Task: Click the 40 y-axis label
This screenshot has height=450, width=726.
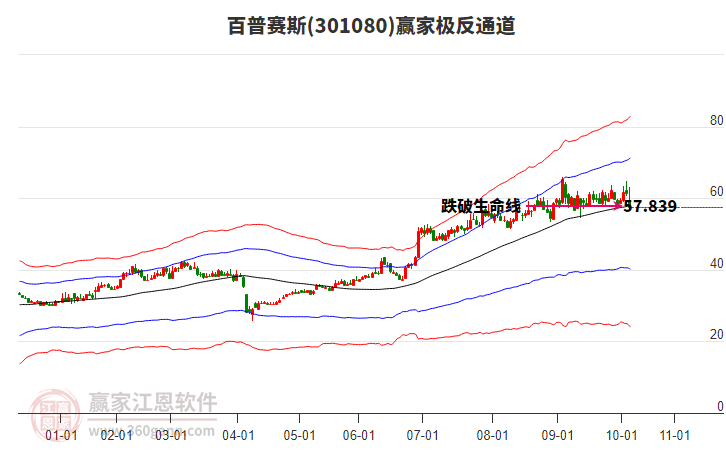Action: [716, 263]
